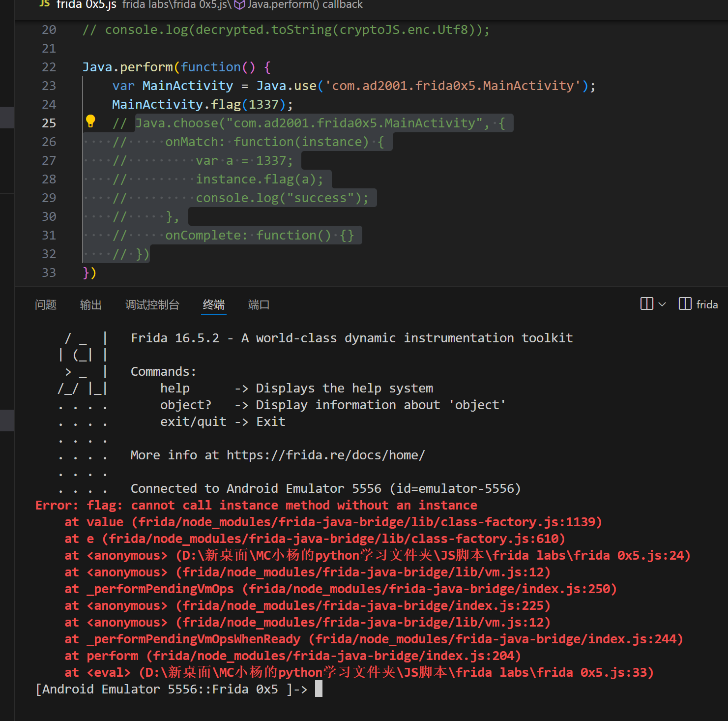The image size is (728, 721).
Task: Open the https://frida.re/docs/home/ link
Action: 325,455
